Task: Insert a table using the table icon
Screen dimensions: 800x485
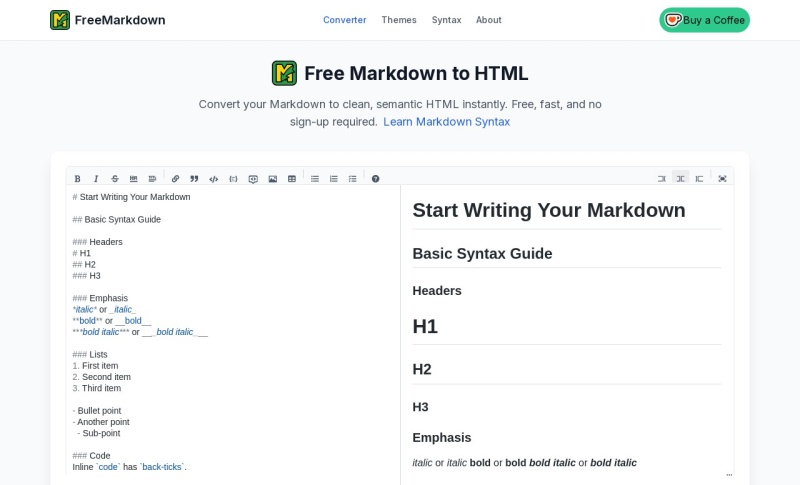Action: click(292, 178)
